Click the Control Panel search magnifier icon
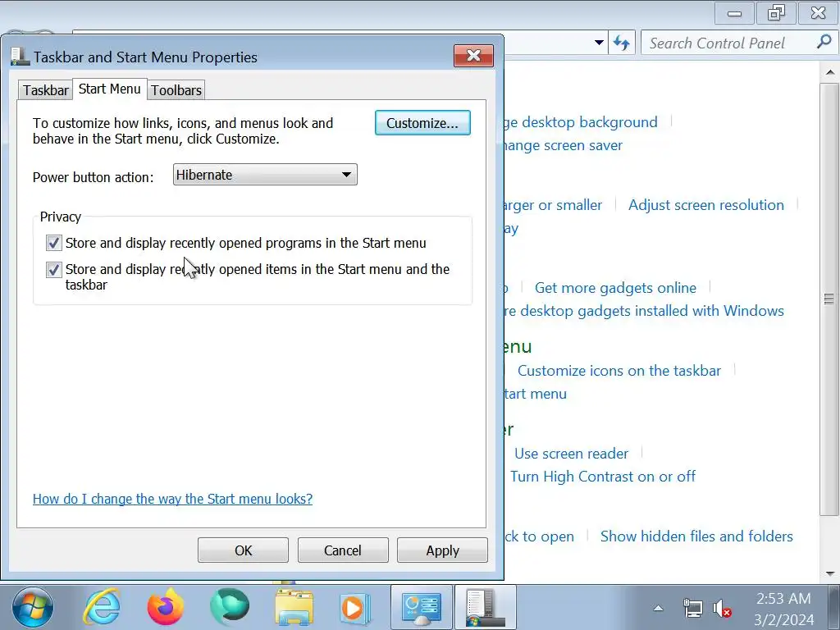The width and height of the screenshot is (840, 630). [x=824, y=42]
